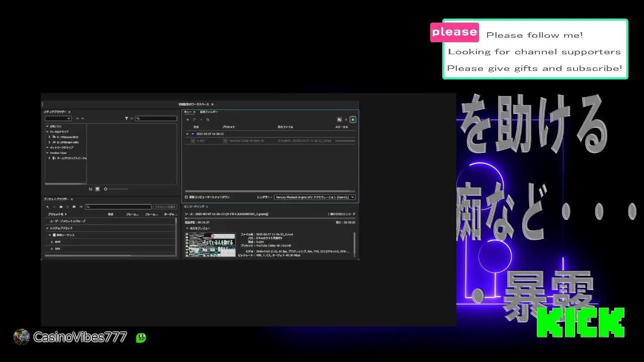Click the プリセット column header in queue
This screenshot has width=644, height=362.
click(228, 127)
